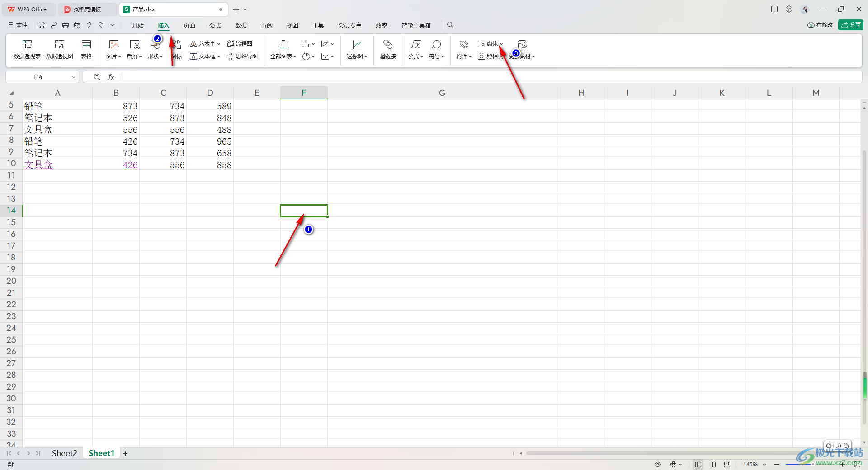Viewport: 868px width, 470px height.
Task: Insert a PivotChart (数据透视图)
Action: [60, 49]
